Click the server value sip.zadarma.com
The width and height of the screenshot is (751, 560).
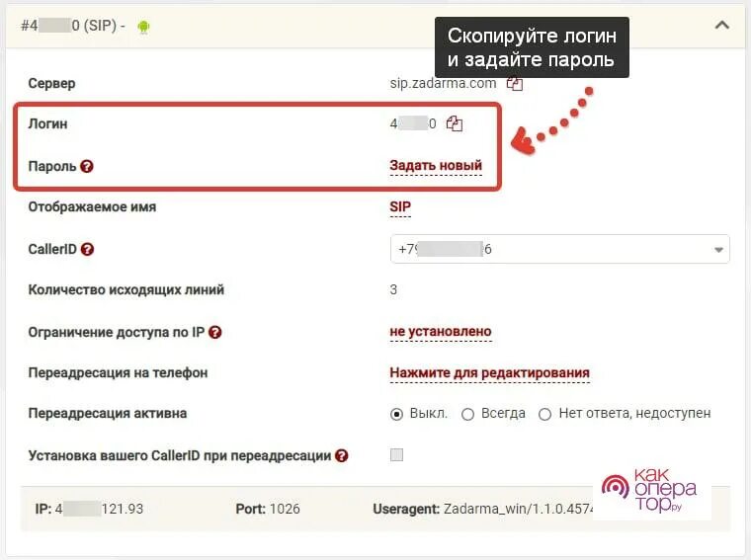[443, 83]
